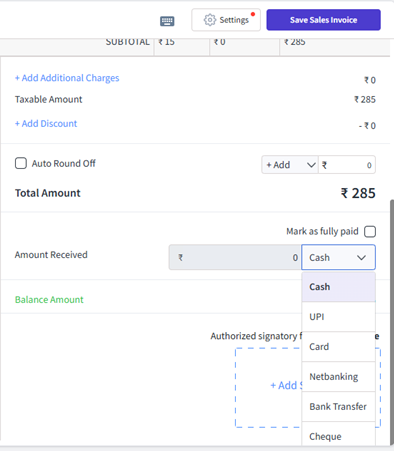Open the + Add round off dropdown
This screenshot has width=394, height=451.
point(290,165)
